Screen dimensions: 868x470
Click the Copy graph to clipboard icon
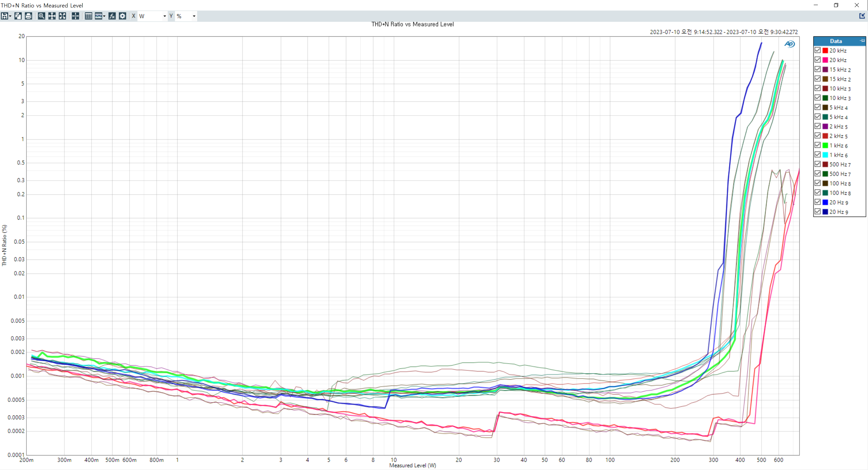18,16
